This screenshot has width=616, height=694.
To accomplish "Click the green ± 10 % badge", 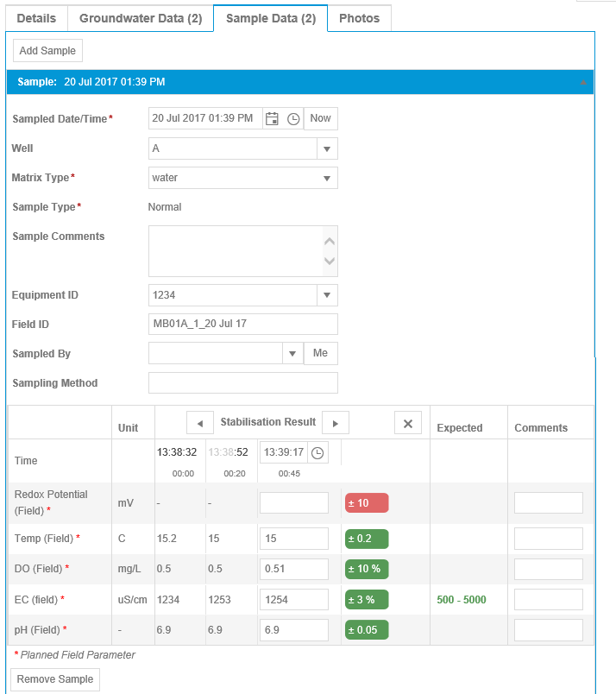I will tap(367, 569).
